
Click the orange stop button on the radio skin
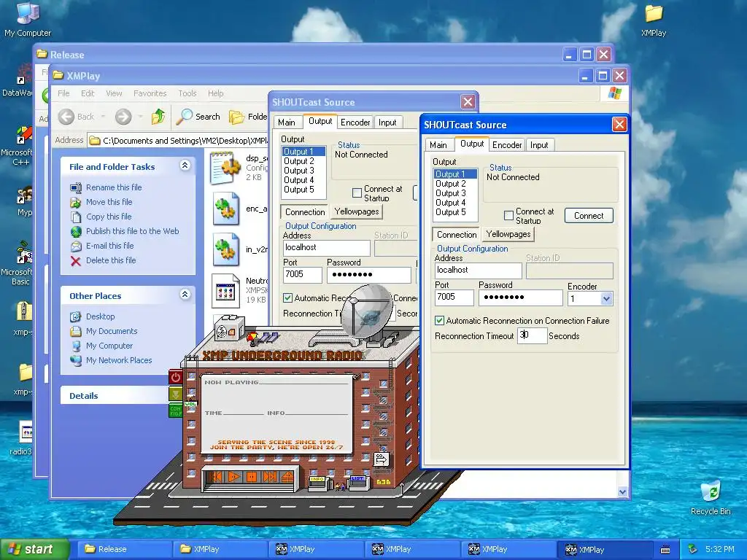tap(252, 477)
